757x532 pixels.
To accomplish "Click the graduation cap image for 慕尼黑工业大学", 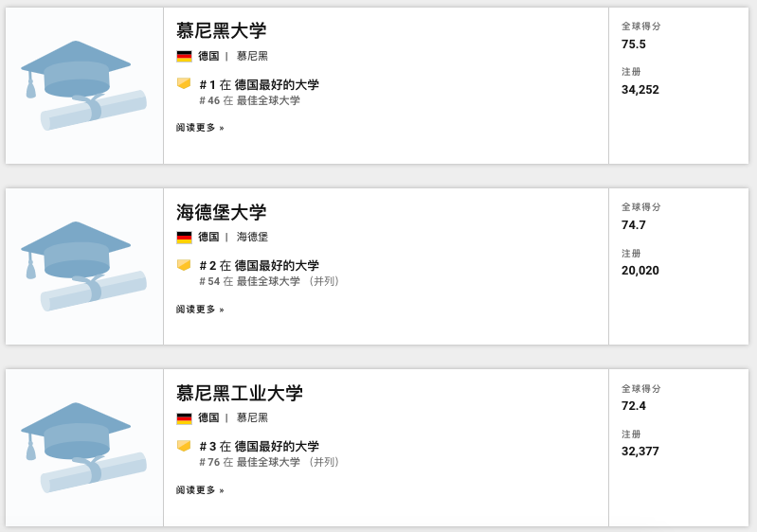I will click(x=83, y=447).
